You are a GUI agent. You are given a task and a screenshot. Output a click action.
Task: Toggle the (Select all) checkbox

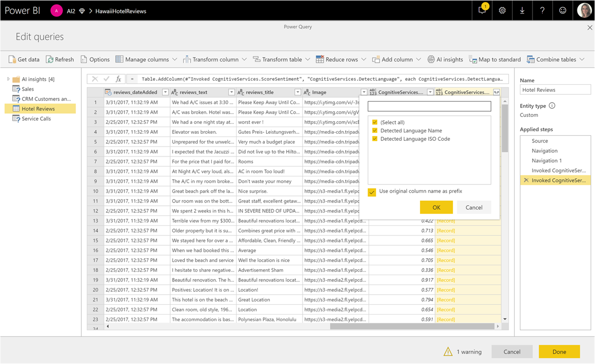[375, 122]
